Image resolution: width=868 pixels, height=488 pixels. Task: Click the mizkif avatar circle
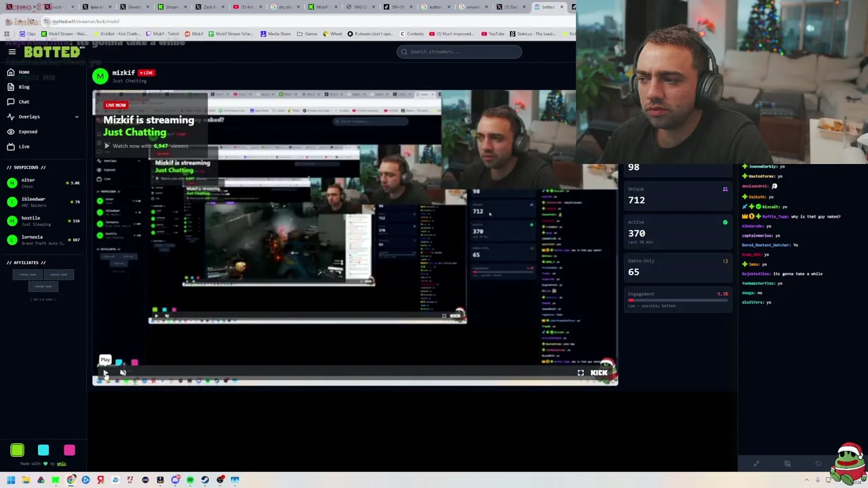100,76
